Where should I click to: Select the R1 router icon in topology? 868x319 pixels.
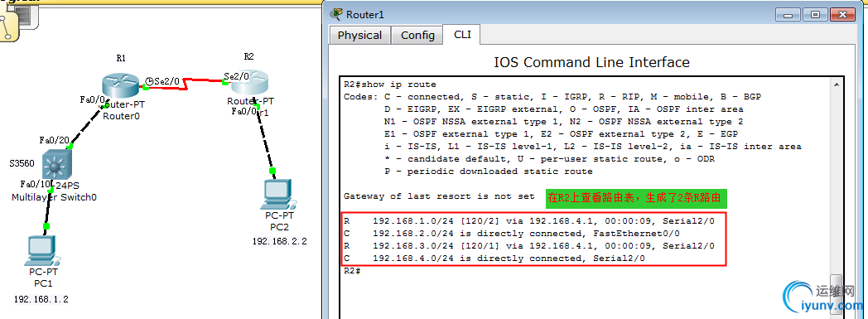pyautogui.click(x=119, y=86)
